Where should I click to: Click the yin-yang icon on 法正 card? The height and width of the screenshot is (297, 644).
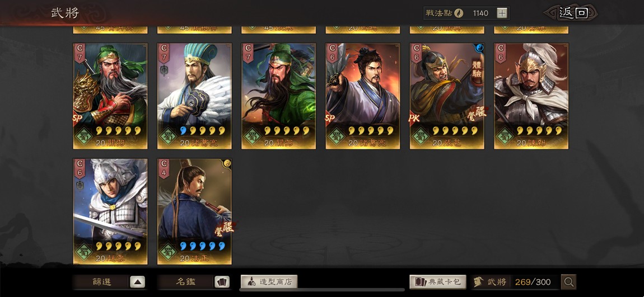227,164
